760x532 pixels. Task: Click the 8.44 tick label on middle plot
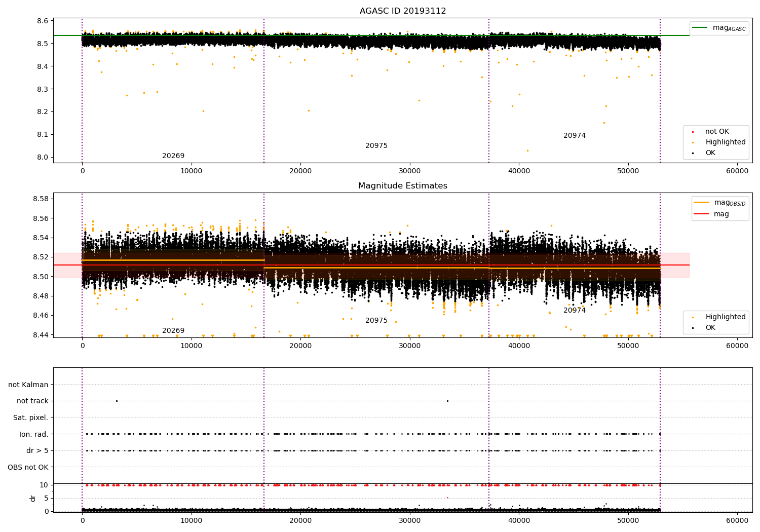[40, 335]
